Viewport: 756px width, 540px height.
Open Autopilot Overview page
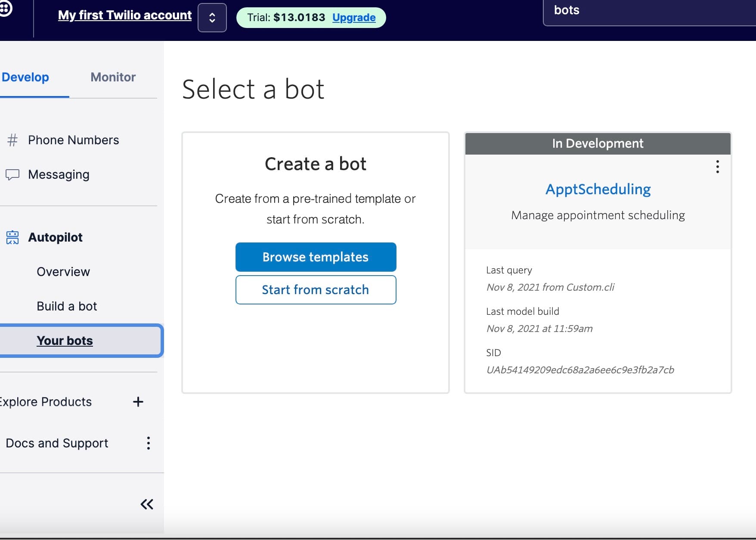tap(63, 272)
